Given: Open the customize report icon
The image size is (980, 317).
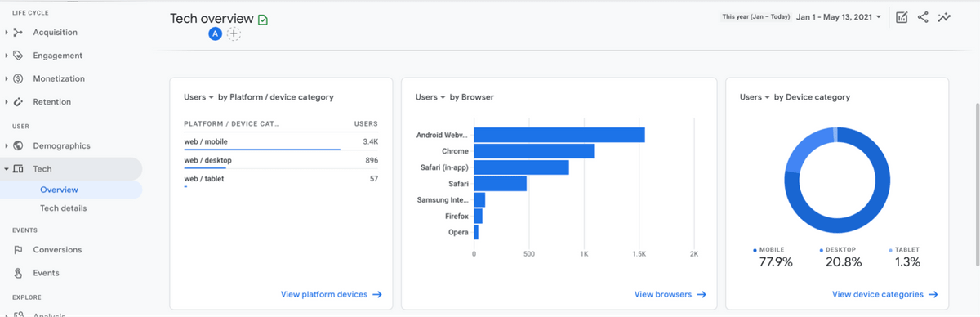Looking at the screenshot, I should (x=902, y=17).
